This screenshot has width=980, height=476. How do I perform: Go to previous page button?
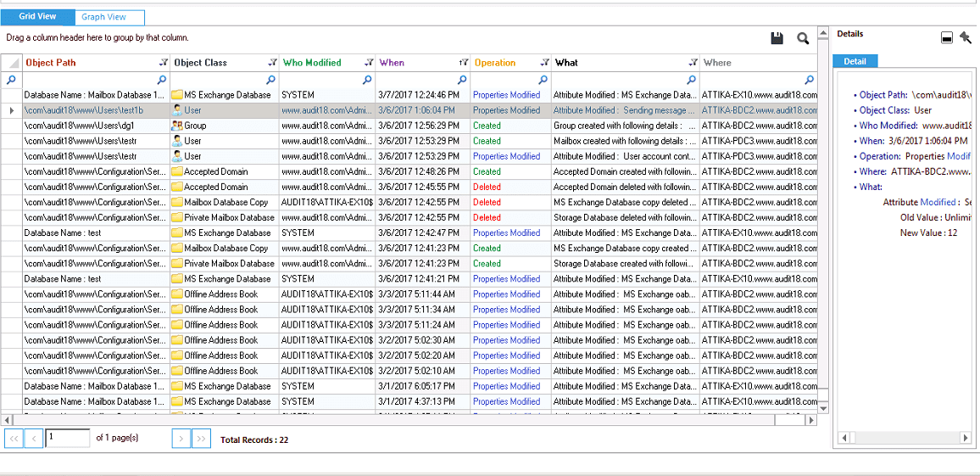(34, 439)
